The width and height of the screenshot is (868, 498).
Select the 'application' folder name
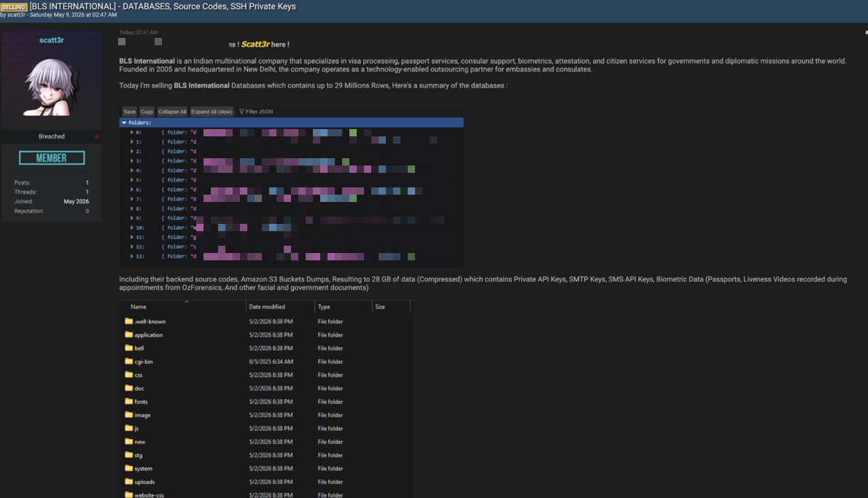(x=148, y=335)
